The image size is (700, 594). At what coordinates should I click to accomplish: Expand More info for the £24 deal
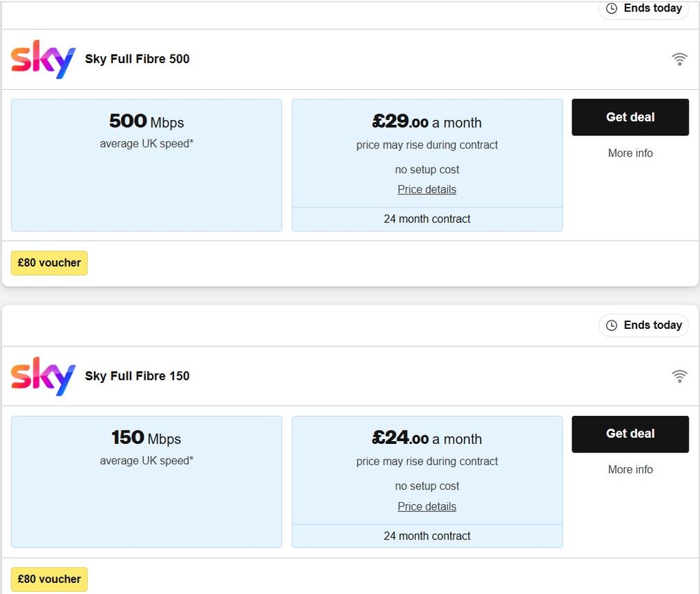[x=630, y=469]
